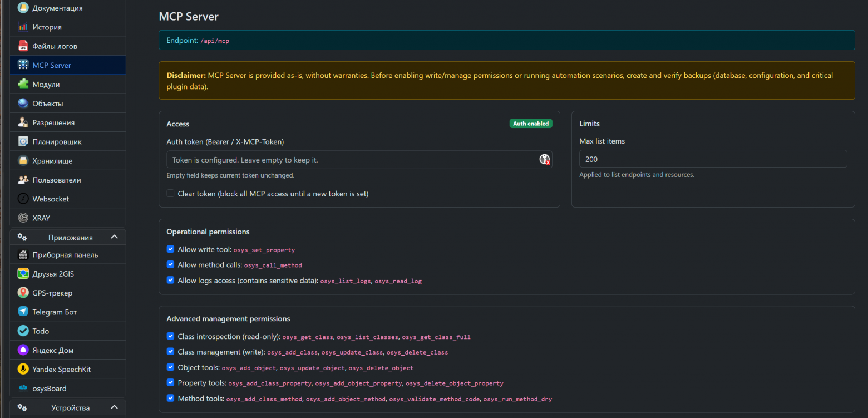Viewport: 868px width, 418px height.
Task: Collapse the Устройства section chevron
Action: [114, 407]
